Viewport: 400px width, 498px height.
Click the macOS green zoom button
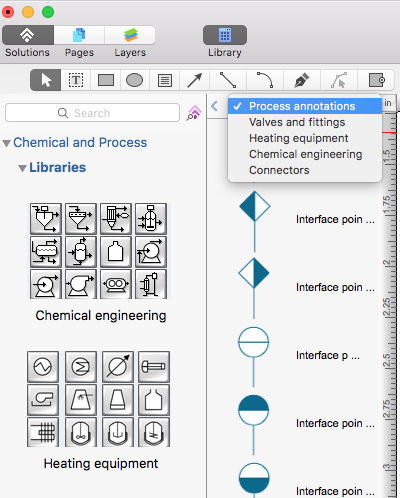[48, 12]
